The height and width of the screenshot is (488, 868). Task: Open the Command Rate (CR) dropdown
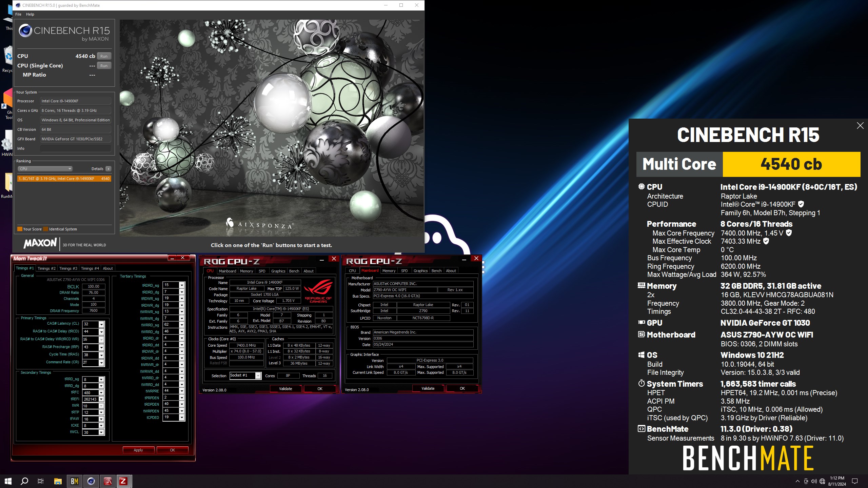(x=101, y=363)
